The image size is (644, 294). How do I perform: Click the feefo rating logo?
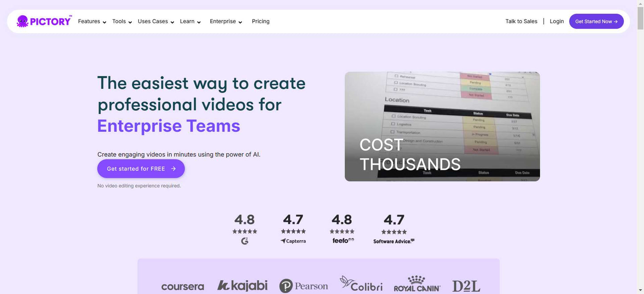coord(343,241)
